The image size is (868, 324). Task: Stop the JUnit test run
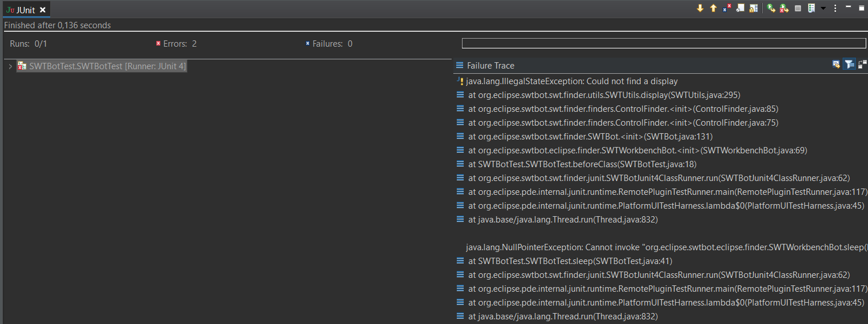click(x=798, y=8)
